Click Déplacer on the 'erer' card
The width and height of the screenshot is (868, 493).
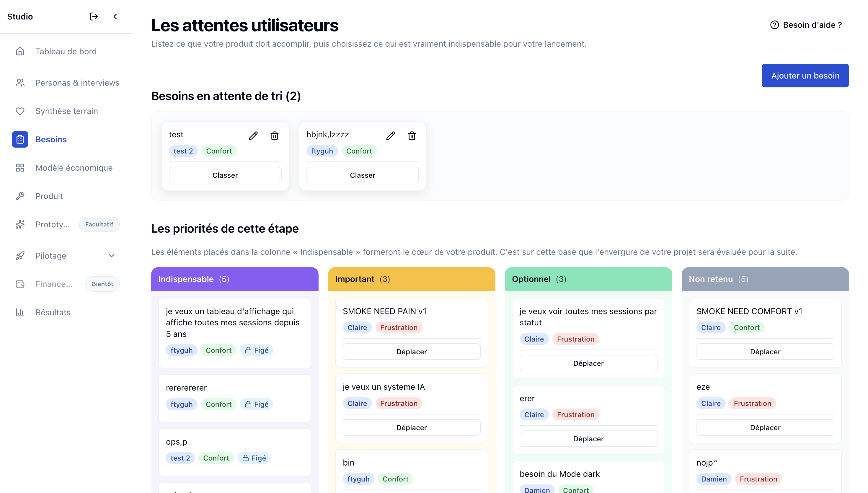[588, 438]
